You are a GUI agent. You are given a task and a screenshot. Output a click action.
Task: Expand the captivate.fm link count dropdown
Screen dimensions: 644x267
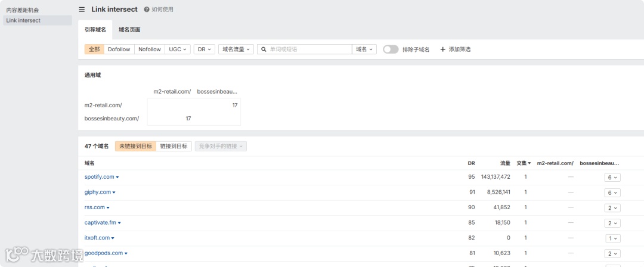612,223
